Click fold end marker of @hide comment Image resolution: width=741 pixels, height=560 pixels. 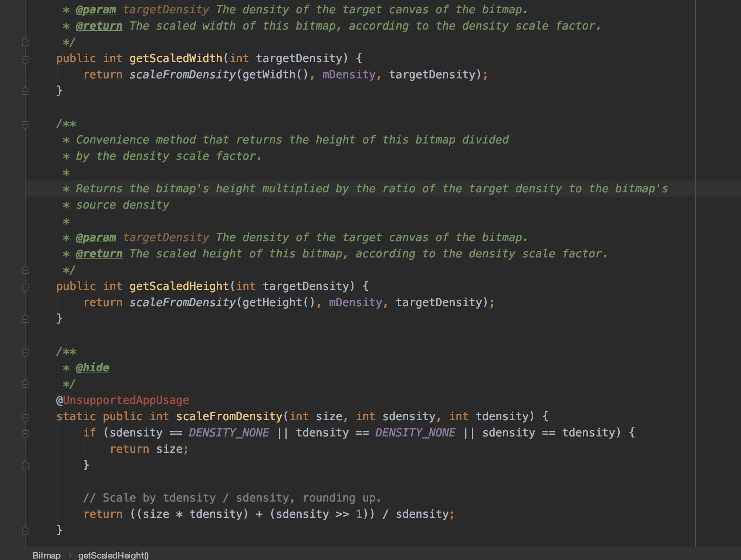25,384
